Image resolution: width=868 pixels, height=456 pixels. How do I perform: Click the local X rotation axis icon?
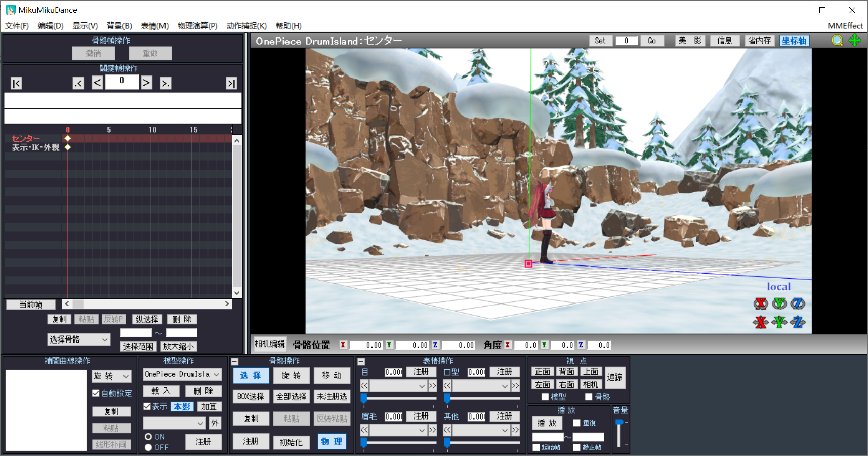pyautogui.click(x=761, y=303)
